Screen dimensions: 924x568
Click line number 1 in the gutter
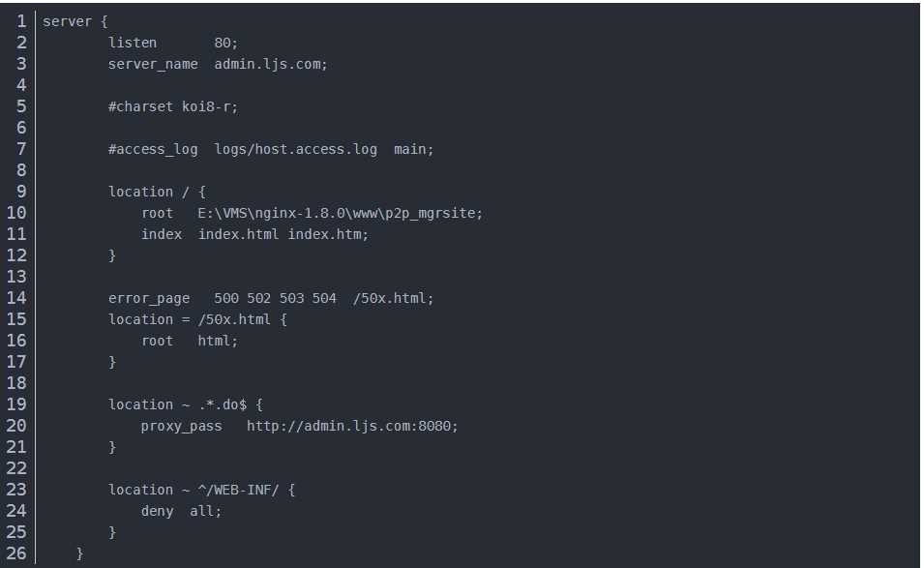(21, 21)
